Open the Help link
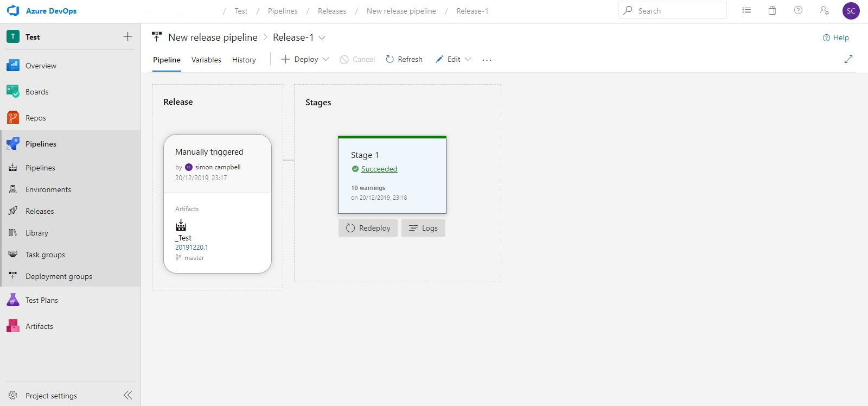868x406 pixels. [x=836, y=37]
